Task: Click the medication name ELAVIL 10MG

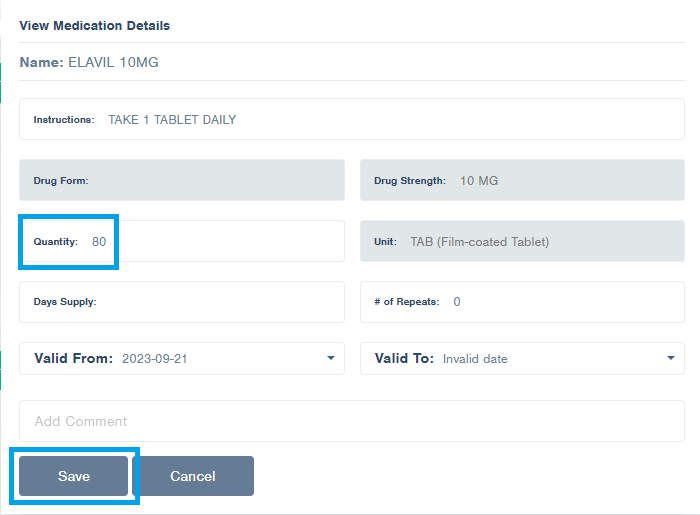Action: click(x=113, y=63)
